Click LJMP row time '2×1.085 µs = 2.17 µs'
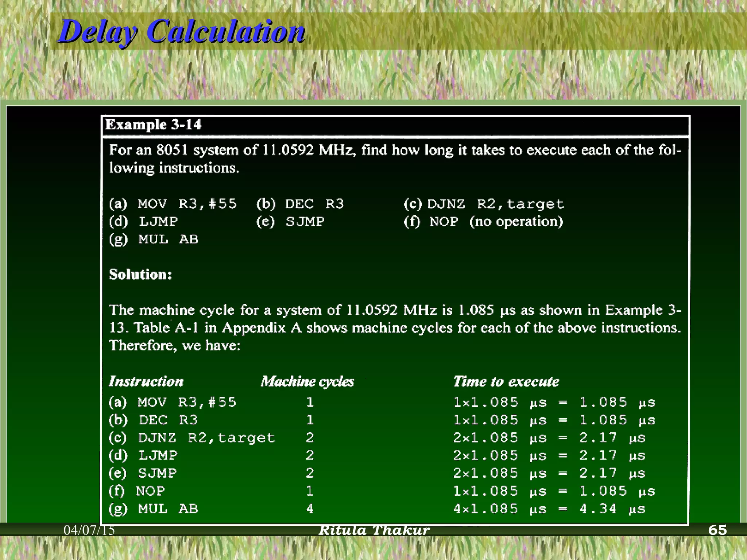Screen dimensions: 747x560 (549, 455)
